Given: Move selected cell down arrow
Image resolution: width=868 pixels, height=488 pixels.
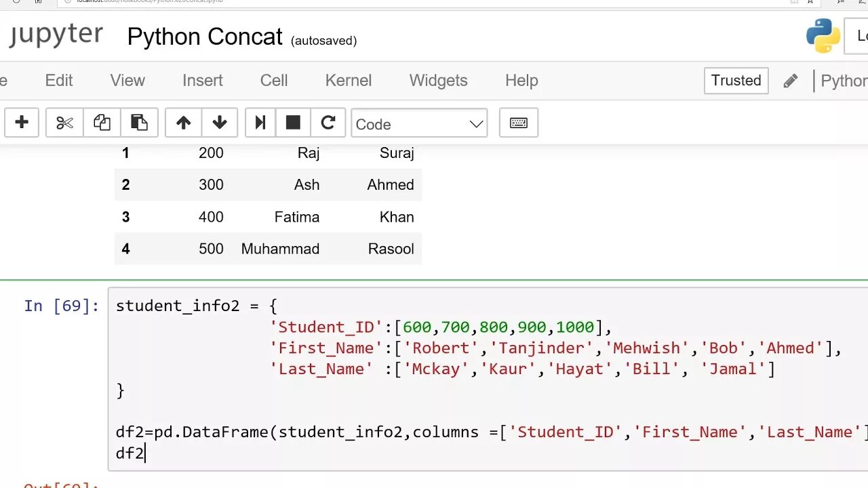Looking at the screenshot, I should click(x=220, y=123).
